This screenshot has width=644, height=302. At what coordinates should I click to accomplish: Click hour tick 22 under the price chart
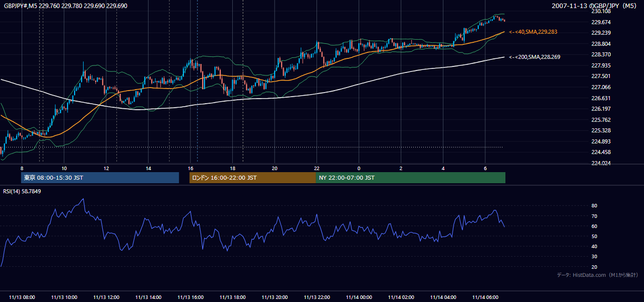316,168
